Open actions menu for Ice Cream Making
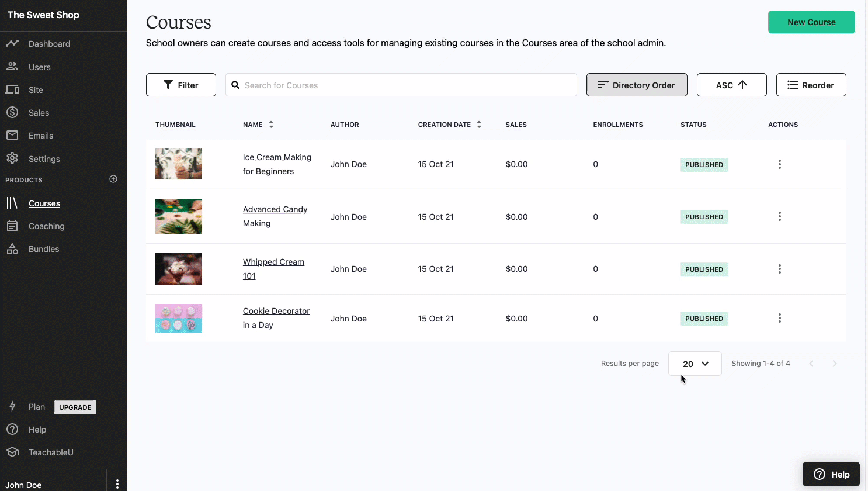This screenshot has width=868, height=491. (x=779, y=164)
